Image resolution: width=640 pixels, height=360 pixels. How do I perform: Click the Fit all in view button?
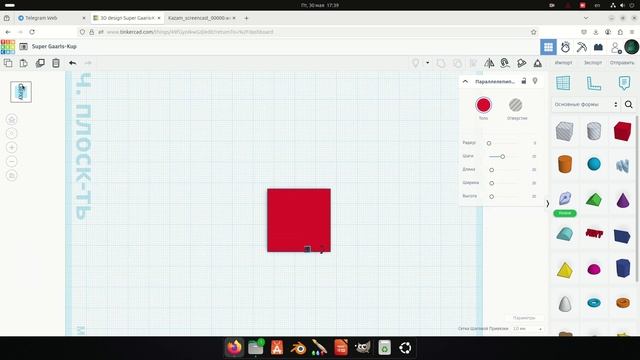coord(12,133)
